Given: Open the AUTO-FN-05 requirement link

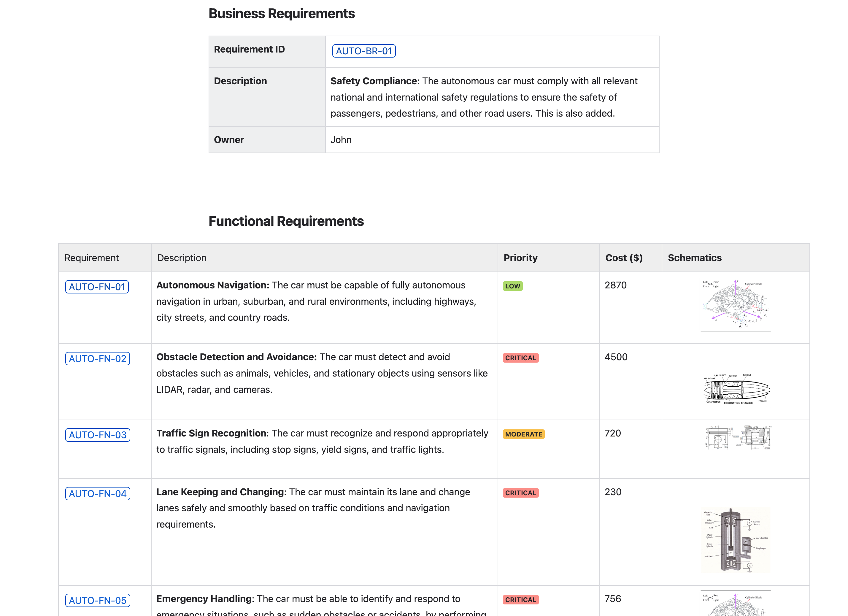Looking at the screenshot, I should pyautogui.click(x=97, y=600).
